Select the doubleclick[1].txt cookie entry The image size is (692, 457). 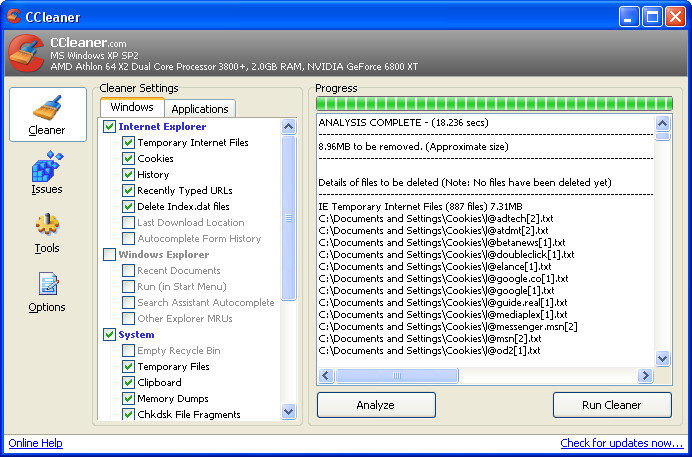pyautogui.click(x=447, y=255)
